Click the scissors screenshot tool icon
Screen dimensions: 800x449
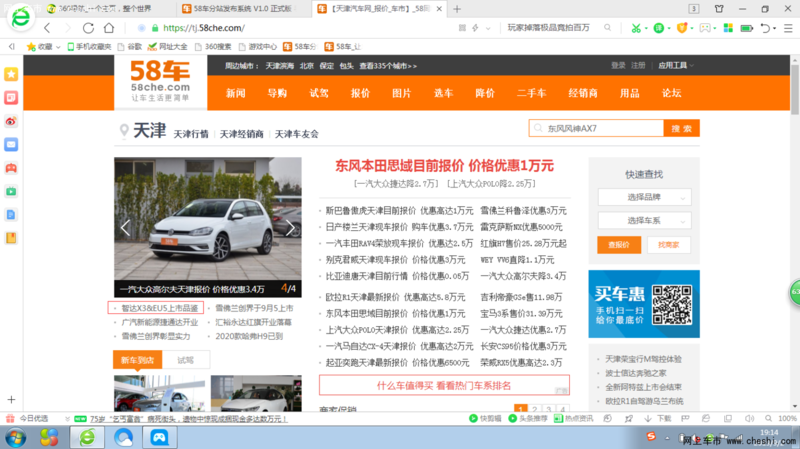[x=636, y=28]
